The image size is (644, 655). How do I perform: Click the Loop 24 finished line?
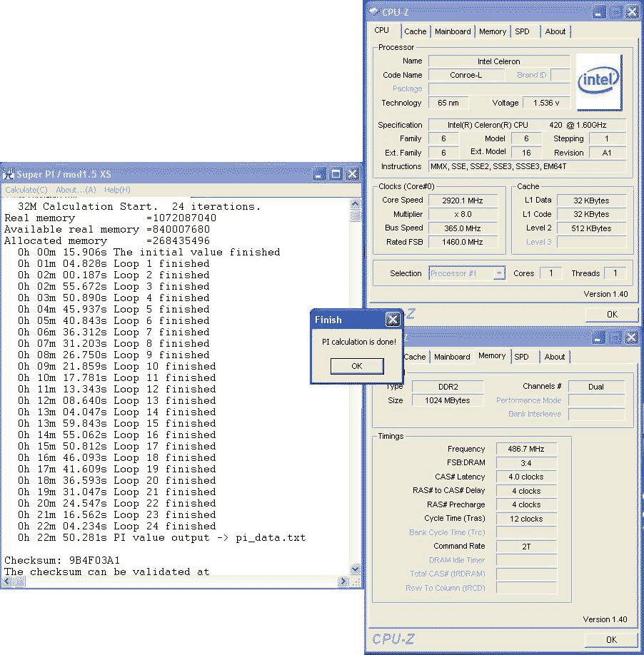pyautogui.click(x=117, y=526)
